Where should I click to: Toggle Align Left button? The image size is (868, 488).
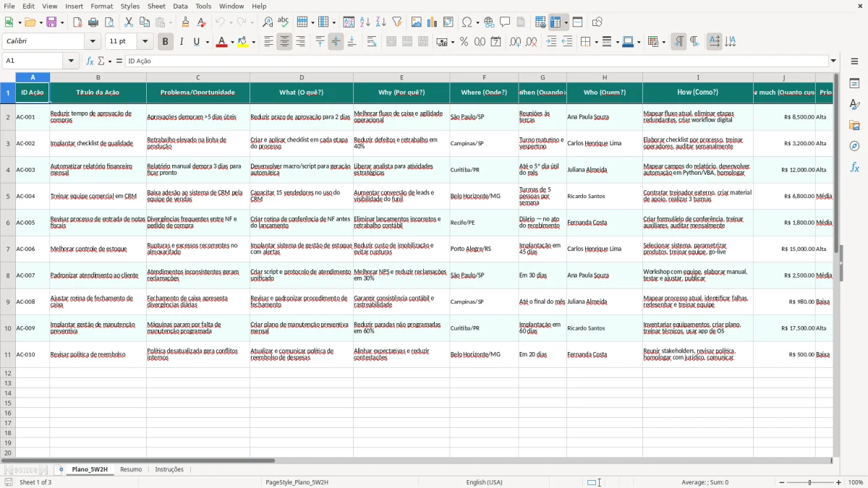pos(268,42)
